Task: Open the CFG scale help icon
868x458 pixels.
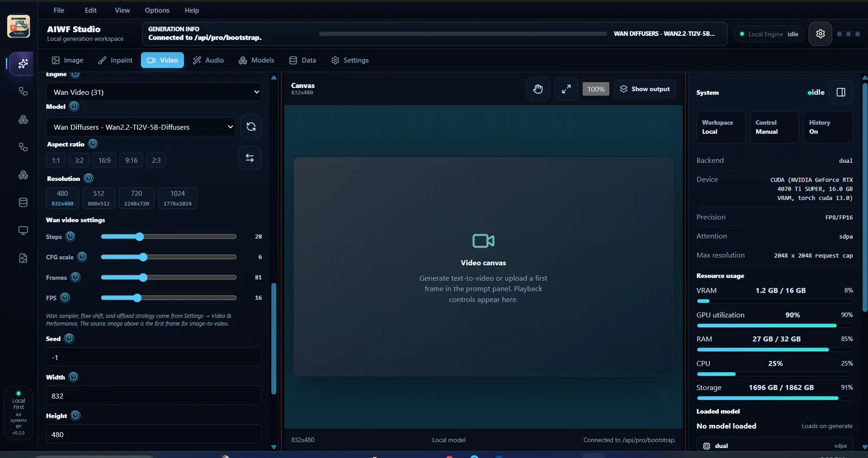Action: tap(82, 257)
